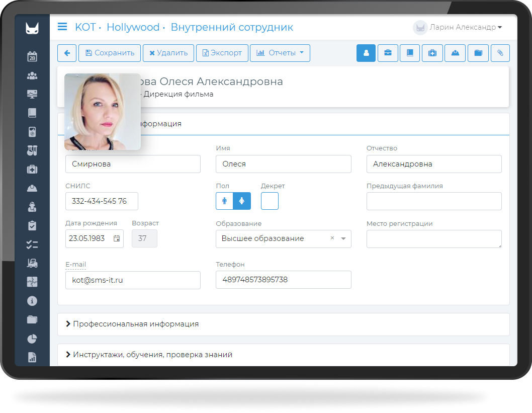Open the checklist tasks icon in sidebar

click(x=32, y=244)
